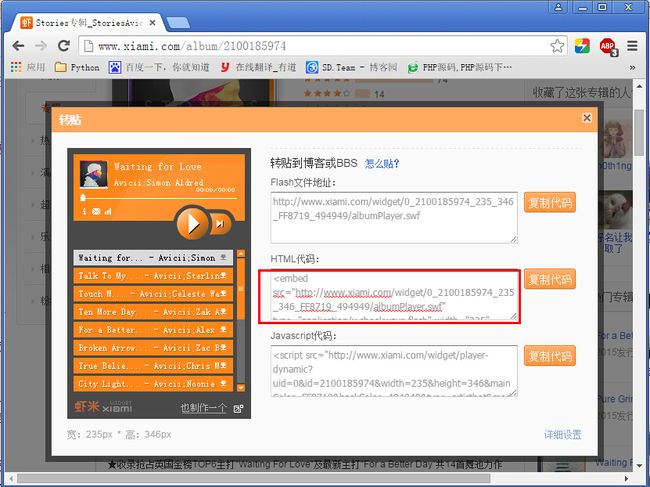Open the colorful extension icon in toolbar
The width and height of the screenshot is (650, 487).
pos(582,46)
